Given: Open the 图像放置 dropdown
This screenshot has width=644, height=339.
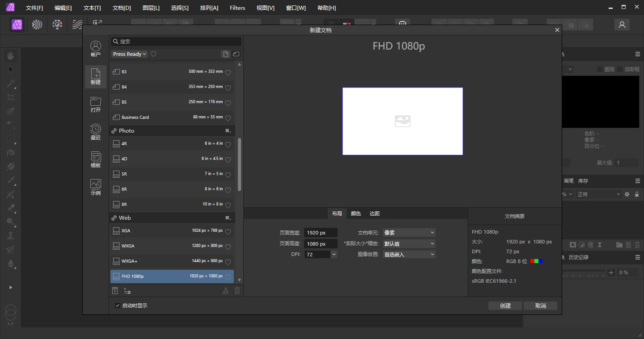Looking at the screenshot, I should (409, 255).
